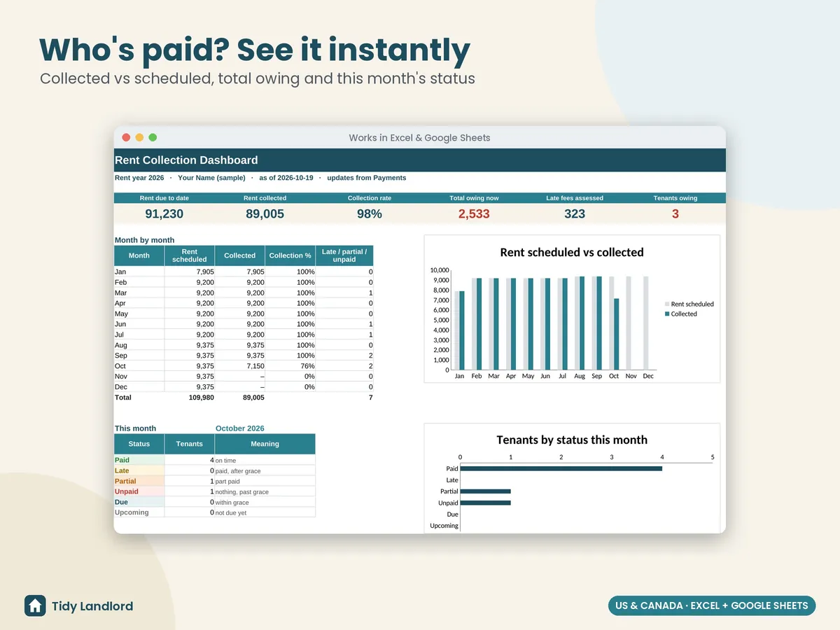Click the yellow minimize window dot

click(139, 138)
